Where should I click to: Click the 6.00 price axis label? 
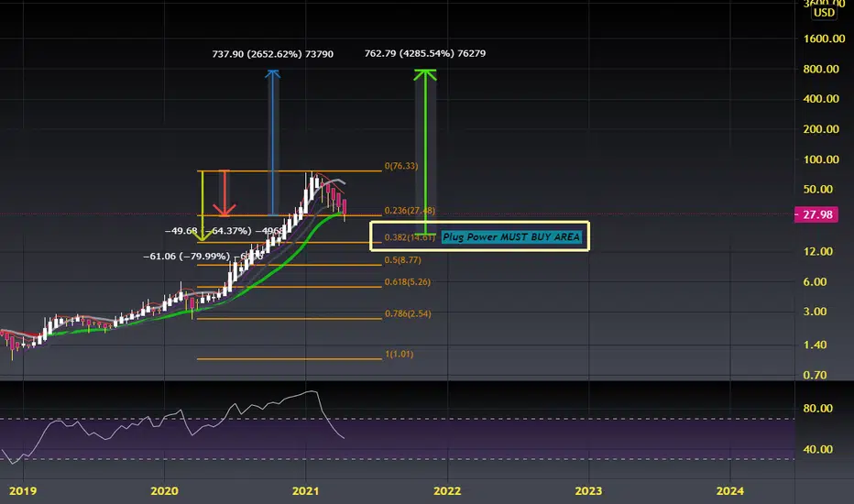coord(815,282)
